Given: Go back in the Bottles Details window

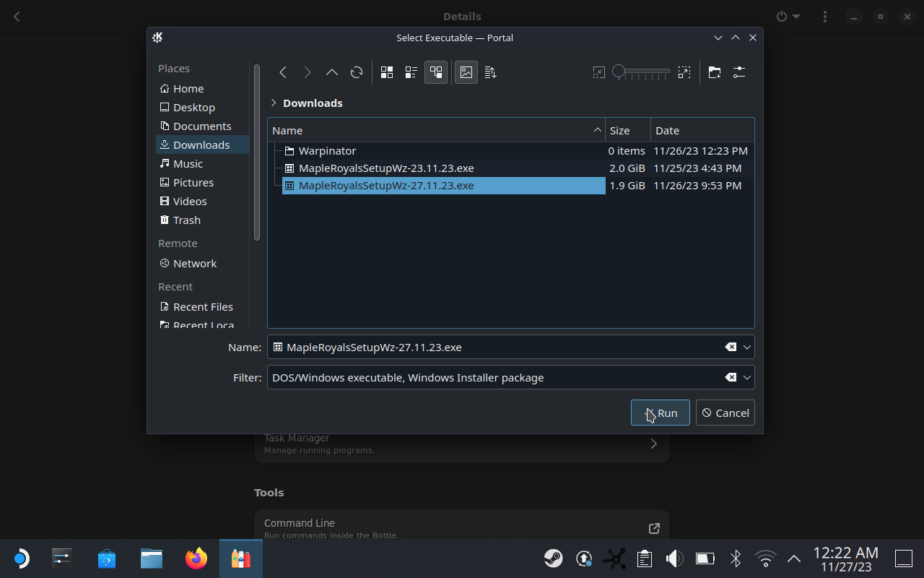Looking at the screenshot, I should coord(17,16).
